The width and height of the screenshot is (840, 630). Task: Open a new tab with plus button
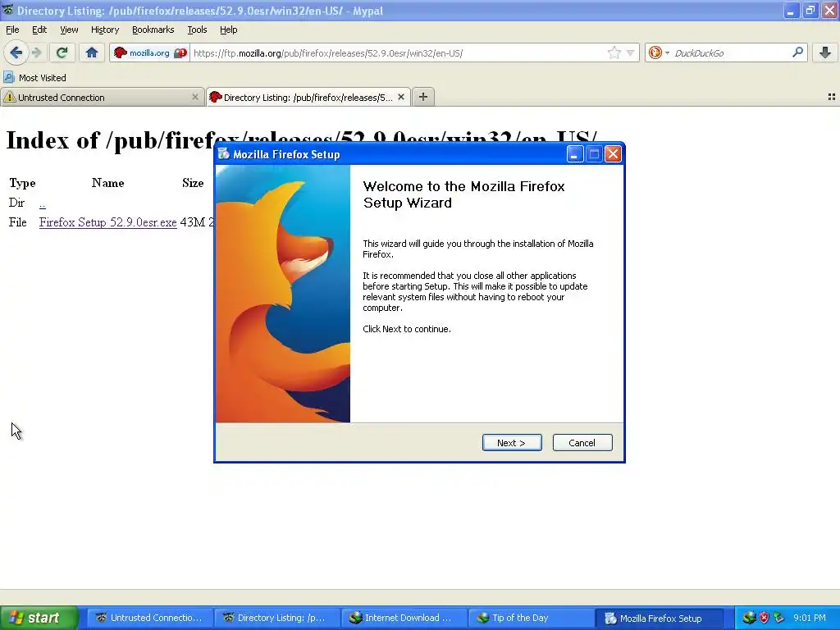tap(423, 97)
